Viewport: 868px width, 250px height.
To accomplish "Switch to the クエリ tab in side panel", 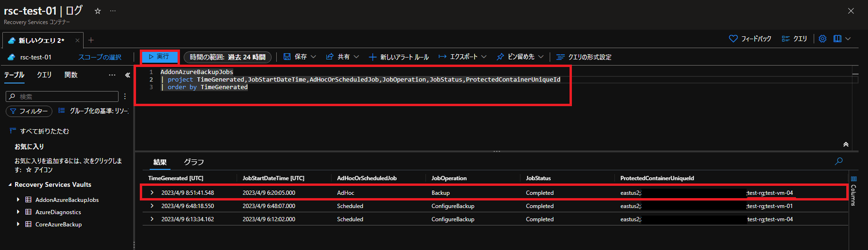I will click(x=44, y=75).
